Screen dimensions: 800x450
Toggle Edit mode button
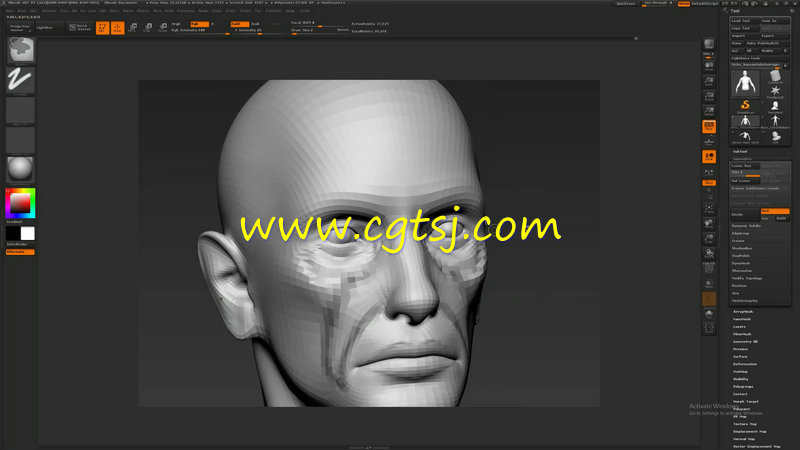[103, 27]
